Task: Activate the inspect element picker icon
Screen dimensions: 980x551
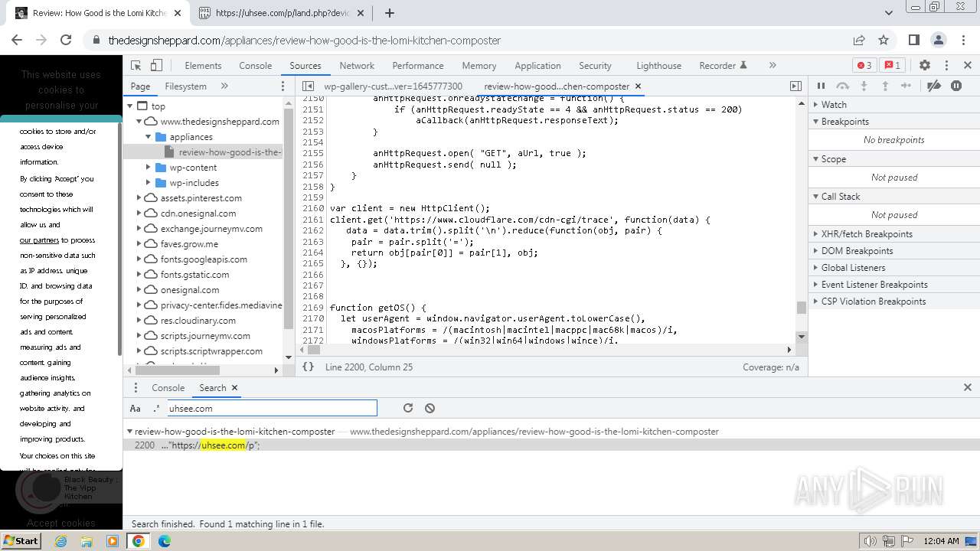Action: (136, 66)
